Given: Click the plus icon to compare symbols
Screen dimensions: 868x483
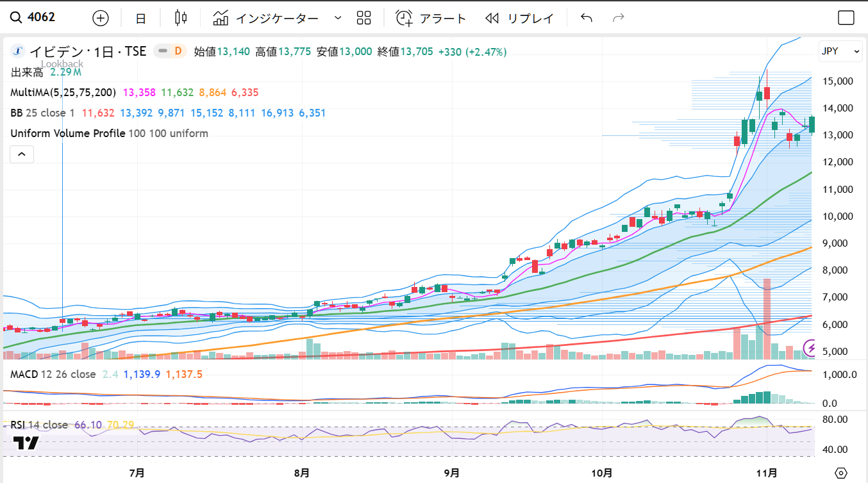Looking at the screenshot, I should coord(101,18).
